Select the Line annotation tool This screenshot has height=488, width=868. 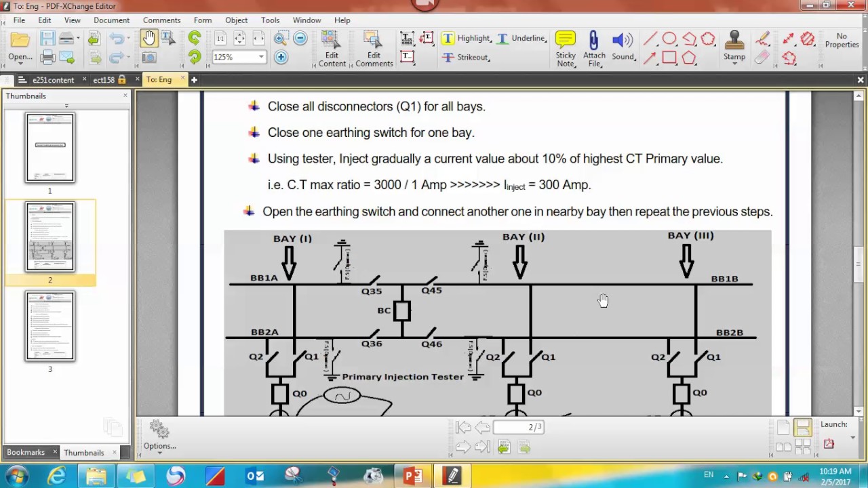click(650, 39)
